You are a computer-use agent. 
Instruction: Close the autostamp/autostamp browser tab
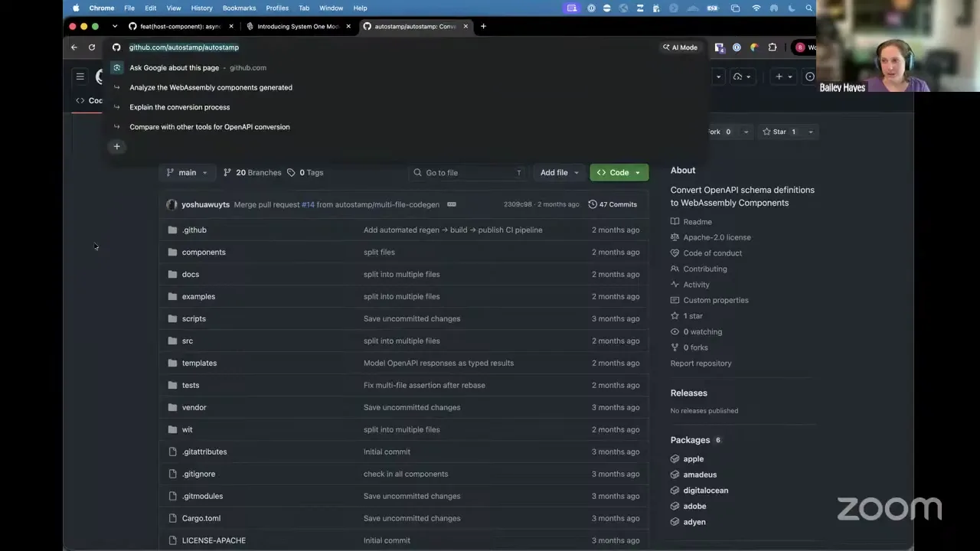[465, 26]
